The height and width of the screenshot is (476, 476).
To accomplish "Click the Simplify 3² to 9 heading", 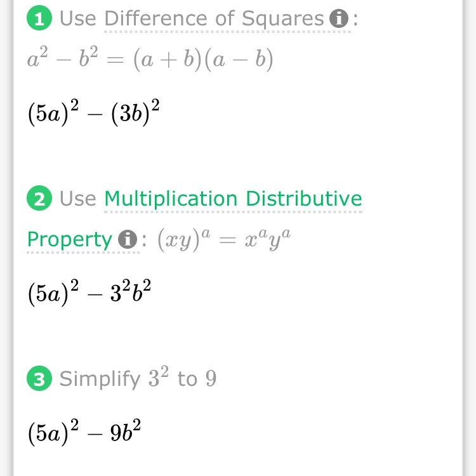I will pos(138,379).
